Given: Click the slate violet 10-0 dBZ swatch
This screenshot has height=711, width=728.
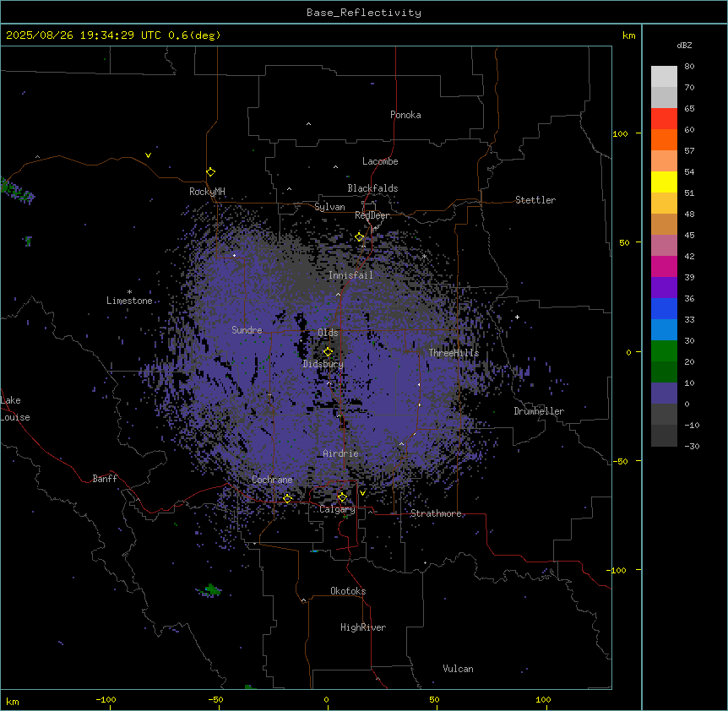Looking at the screenshot, I should (x=664, y=393).
